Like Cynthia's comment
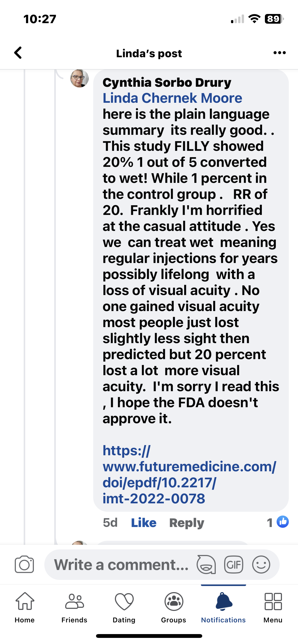The height and width of the screenshot is (644, 298). pyautogui.click(x=143, y=523)
